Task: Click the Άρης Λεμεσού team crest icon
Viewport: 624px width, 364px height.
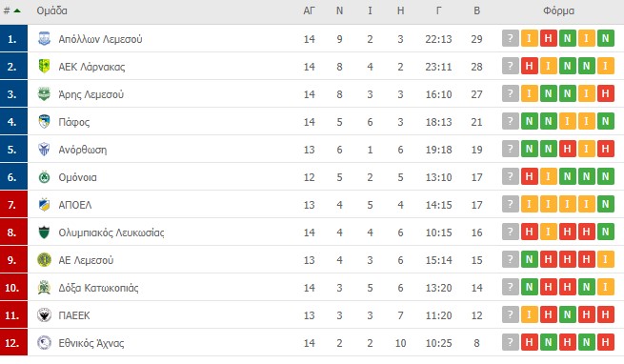Action: [x=44, y=94]
